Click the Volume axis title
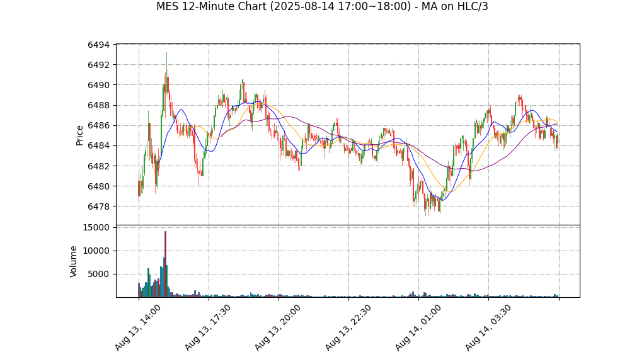Image resolution: width=644 pixels, height=362 pixels. pos(73,261)
